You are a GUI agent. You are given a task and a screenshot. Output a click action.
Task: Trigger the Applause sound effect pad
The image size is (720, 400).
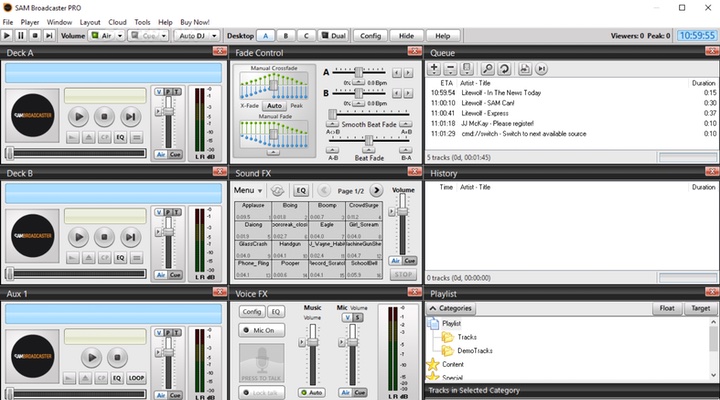253,211
